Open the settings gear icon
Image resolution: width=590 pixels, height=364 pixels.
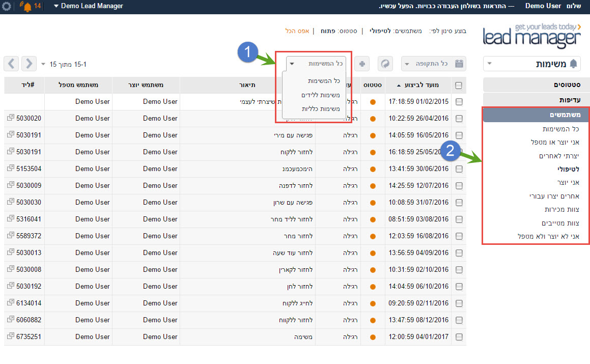pos(7,6)
